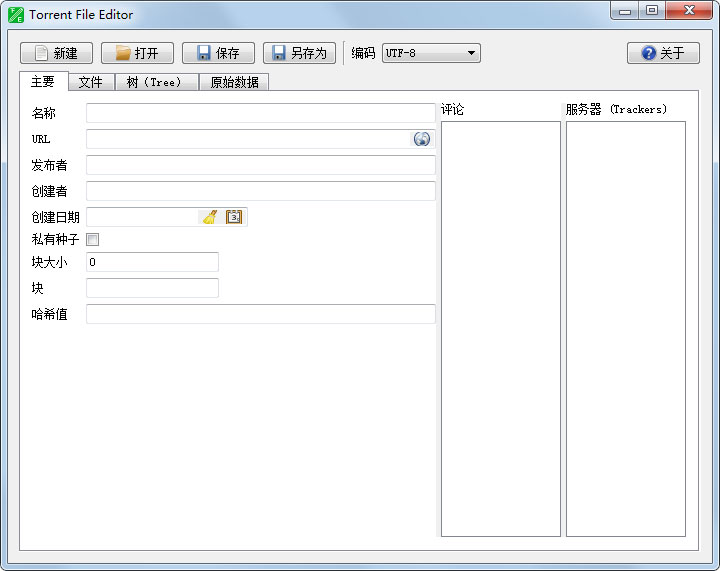The width and height of the screenshot is (720, 571).
Task: Click inside the 评论 comment text area
Action: coord(501,329)
